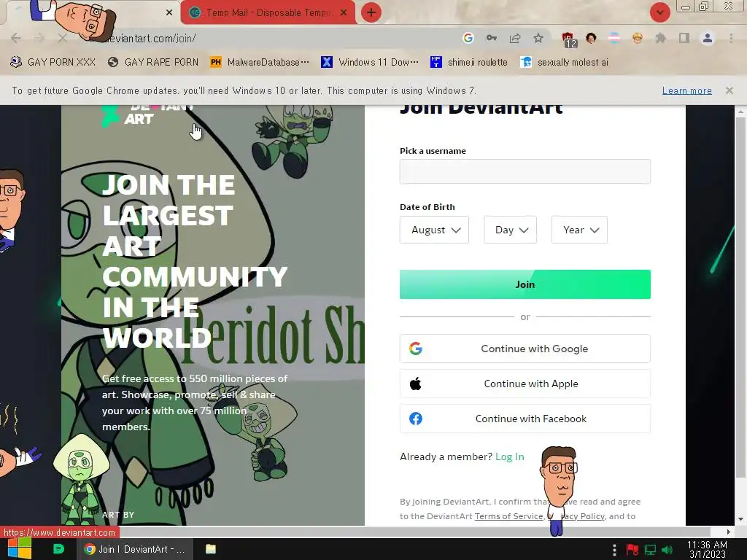Close the first browser tab
The height and width of the screenshot is (560, 747).
pyautogui.click(x=169, y=13)
